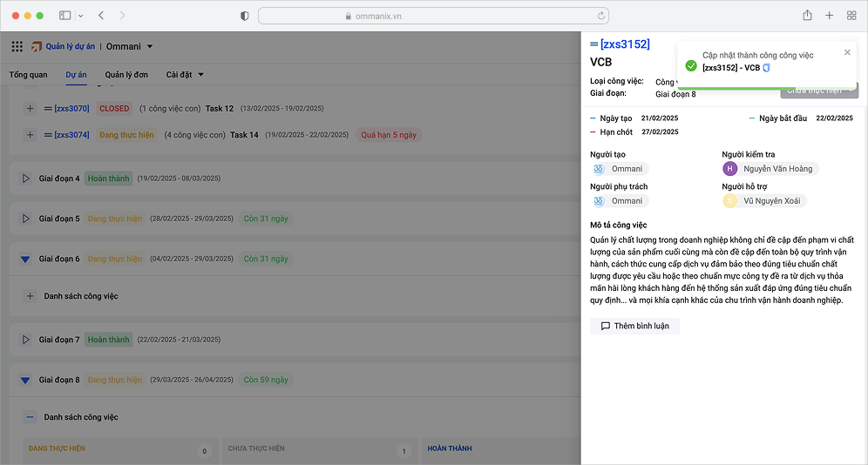Collapse the Giai đoạn 8 task list with minus

(30, 417)
